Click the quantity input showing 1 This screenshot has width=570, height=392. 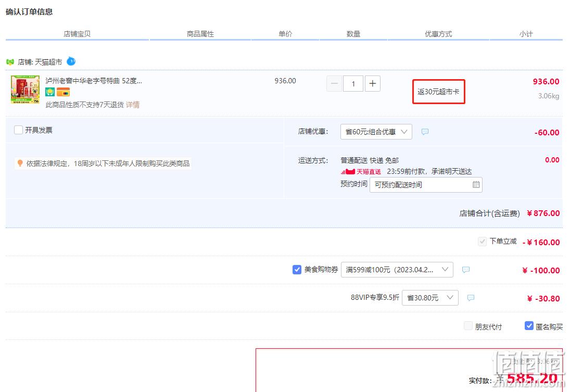tap(353, 84)
